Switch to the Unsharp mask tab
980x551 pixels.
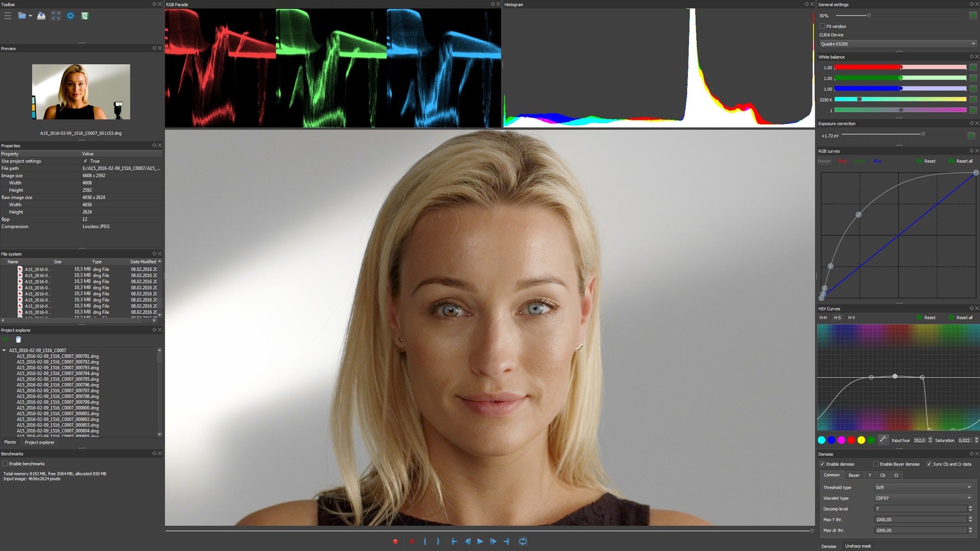pos(857,546)
